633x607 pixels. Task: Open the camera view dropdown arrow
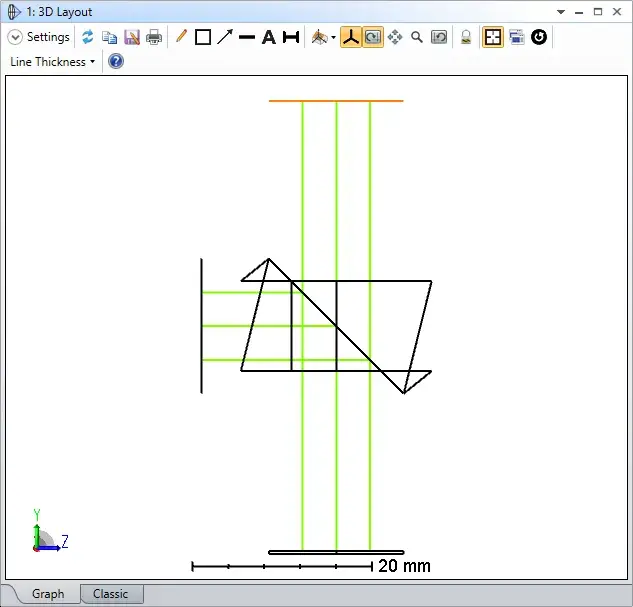333,38
